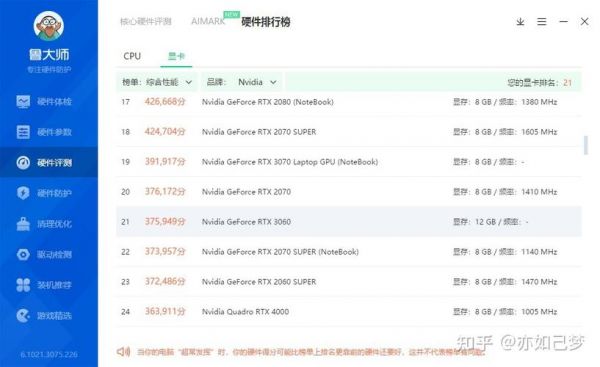
Task: Select the 硬件评测 gauge icon
Action: 23,163
